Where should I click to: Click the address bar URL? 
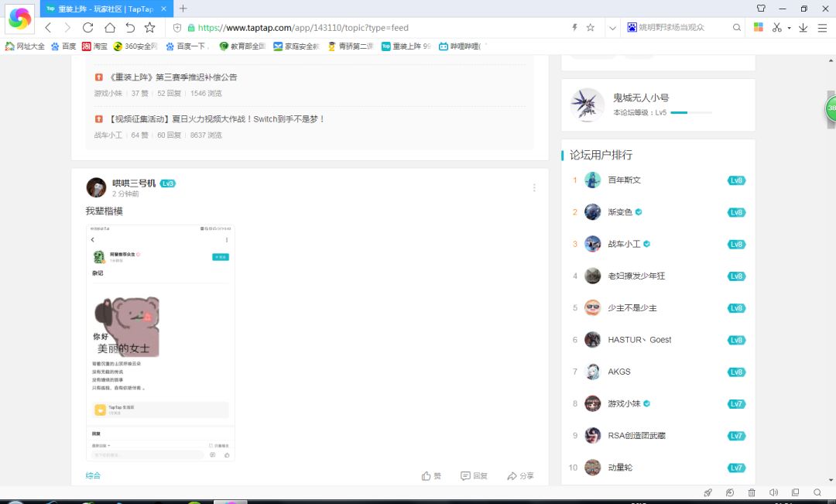click(303, 28)
